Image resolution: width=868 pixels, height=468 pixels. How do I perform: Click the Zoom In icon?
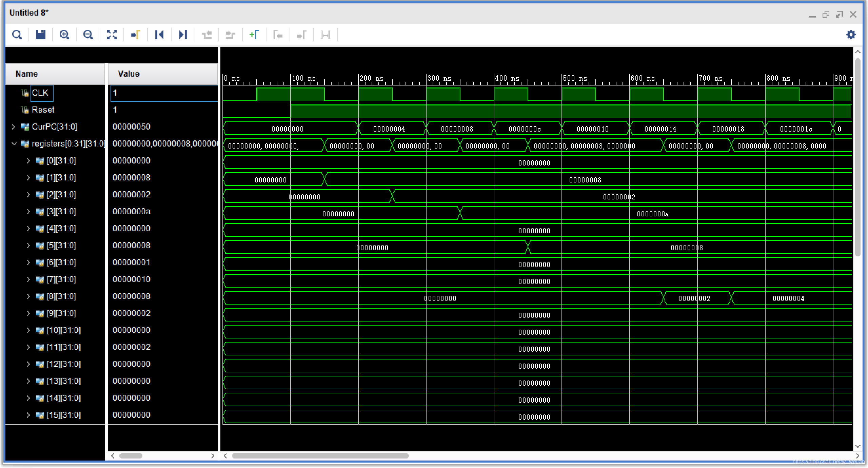tap(64, 35)
